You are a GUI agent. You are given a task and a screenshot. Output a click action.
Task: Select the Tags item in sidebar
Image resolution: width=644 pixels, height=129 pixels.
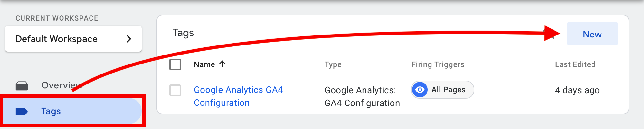point(72,111)
